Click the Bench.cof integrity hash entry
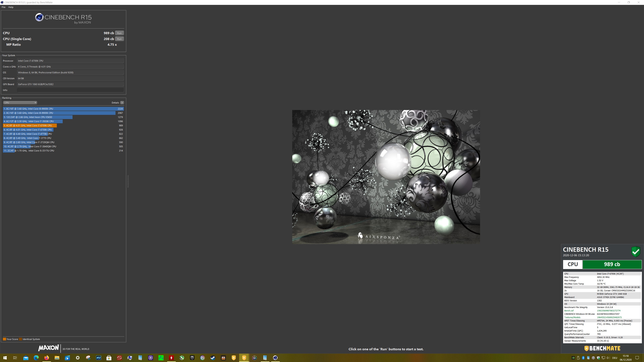 coord(602,311)
